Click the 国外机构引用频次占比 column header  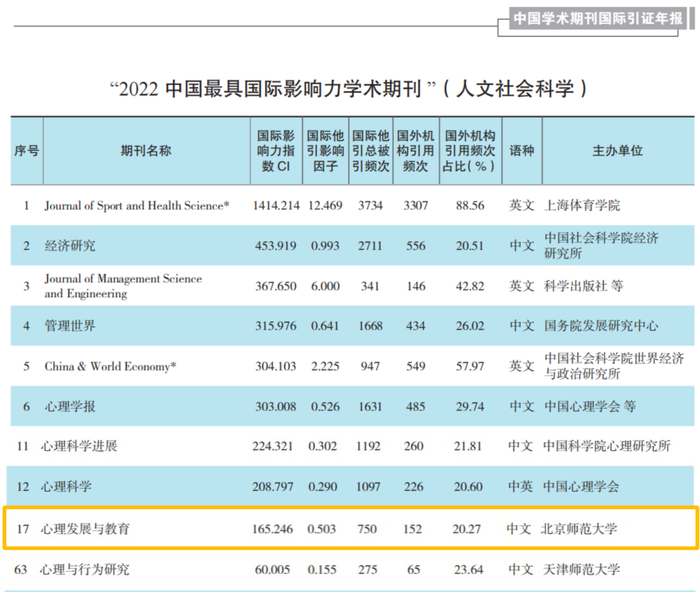click(470, 151)
